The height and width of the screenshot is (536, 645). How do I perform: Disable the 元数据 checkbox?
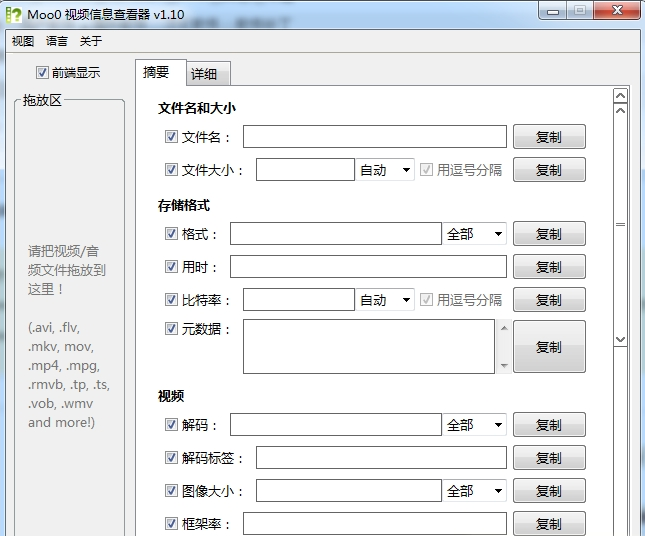click(171, 329)
